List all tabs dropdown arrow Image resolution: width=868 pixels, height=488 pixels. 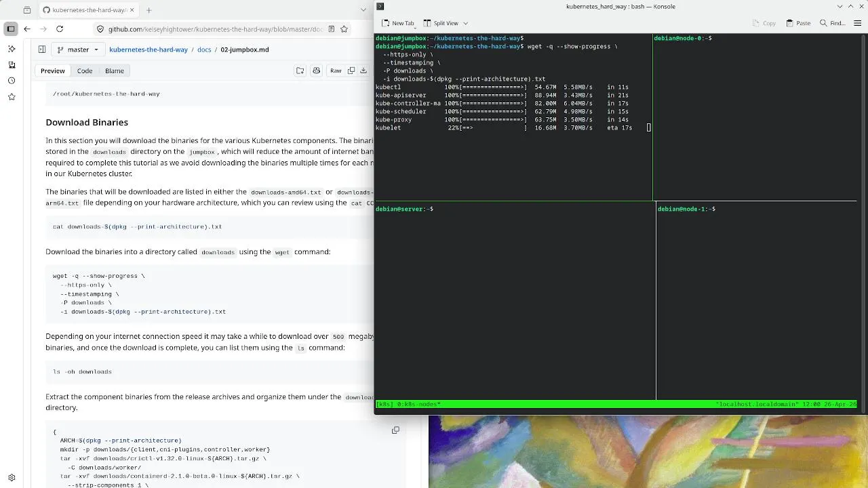(x=364, y=10)
